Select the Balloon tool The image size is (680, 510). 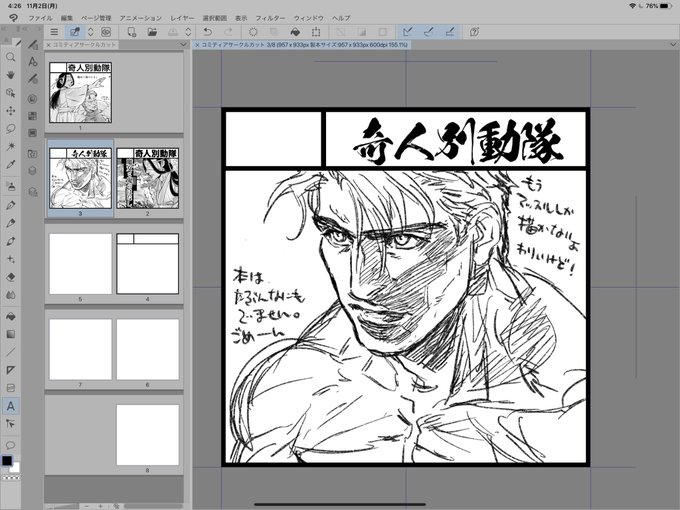click(10, 445)
